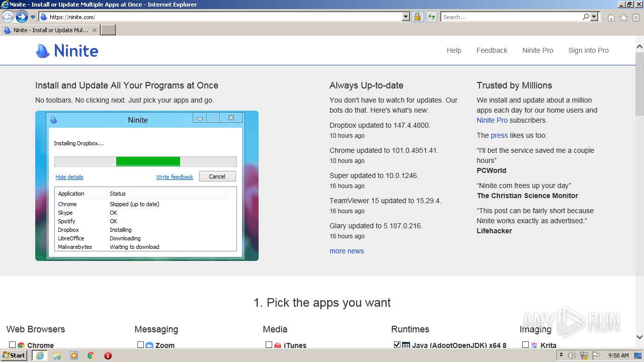
Task: Click the Internet Explorer taskbar icon
Action: click(39, 355)
